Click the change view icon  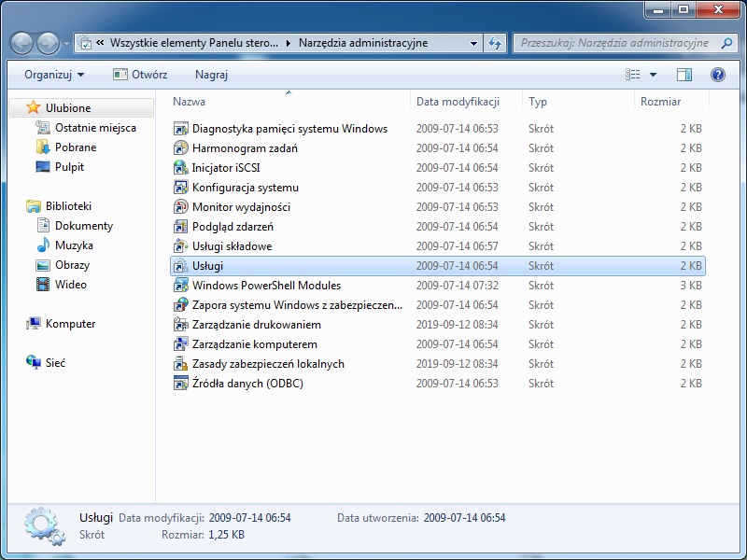(x=633, y=75)
